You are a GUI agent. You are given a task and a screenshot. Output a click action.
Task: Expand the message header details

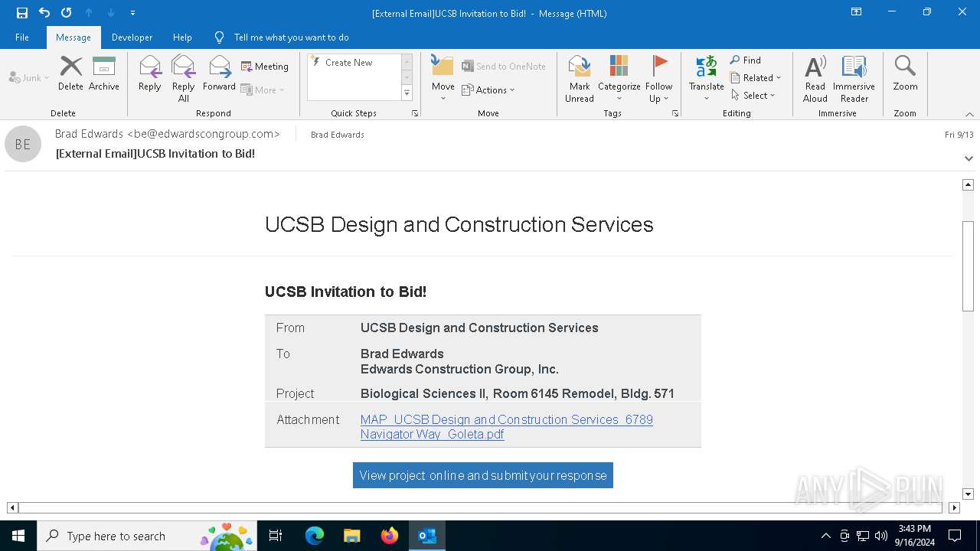(969, 158)
